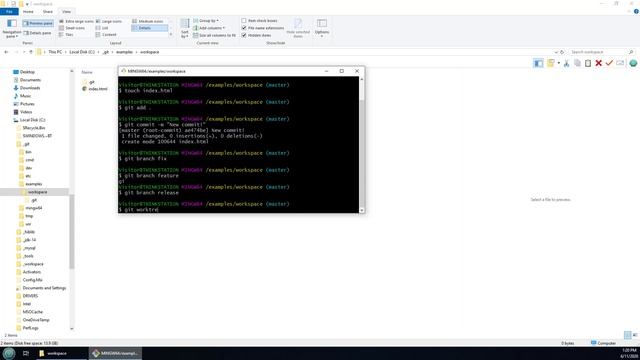Expand the layout gallery more arrow
The width and height of the screenshot is (640, 360).
click(171, 35)
